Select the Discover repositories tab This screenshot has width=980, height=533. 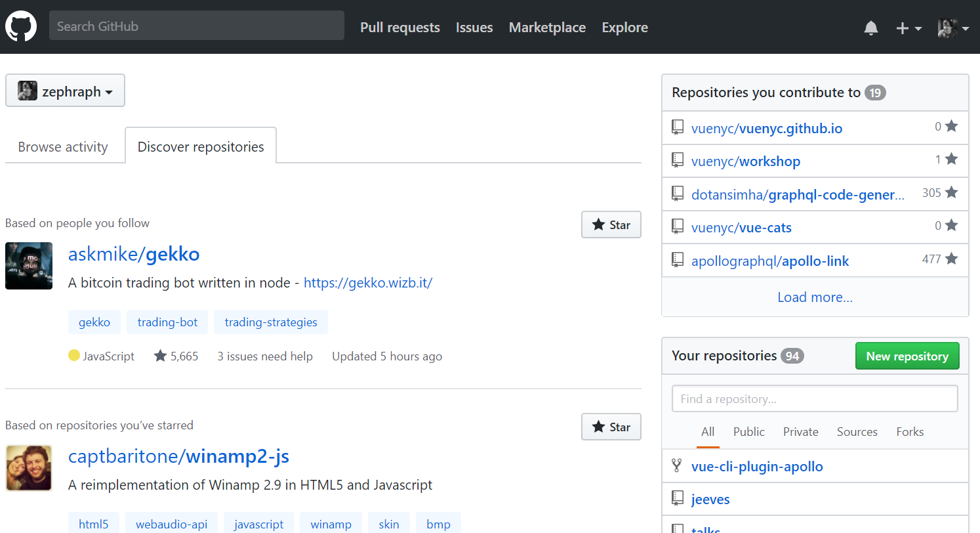coord(201,146)
